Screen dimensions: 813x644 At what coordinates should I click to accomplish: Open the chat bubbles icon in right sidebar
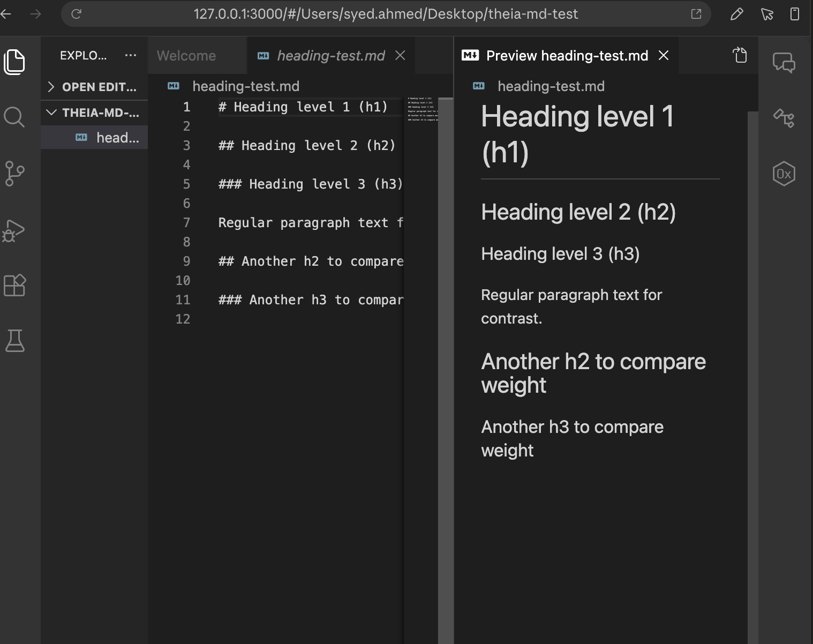[784, 63]
